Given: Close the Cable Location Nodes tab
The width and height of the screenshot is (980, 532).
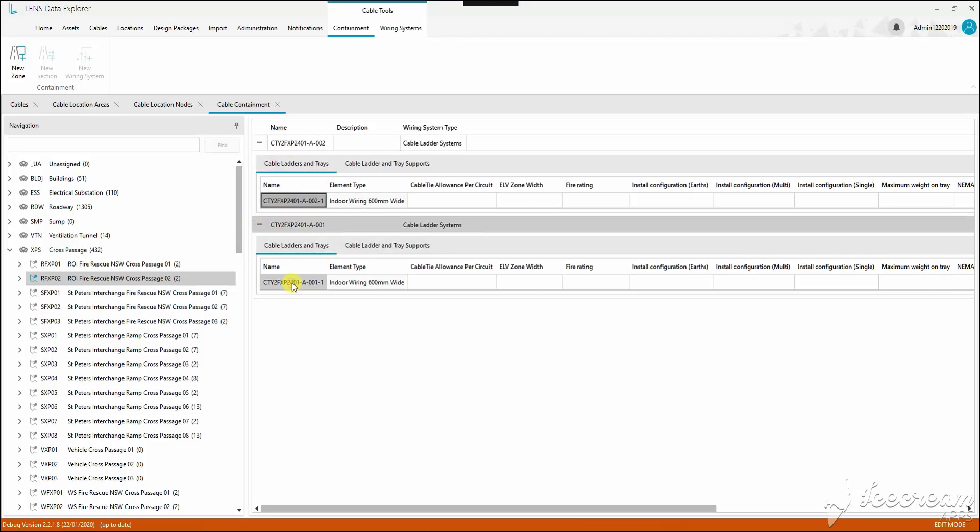Looking at the screenshot, I should click(x=201, y=105).
